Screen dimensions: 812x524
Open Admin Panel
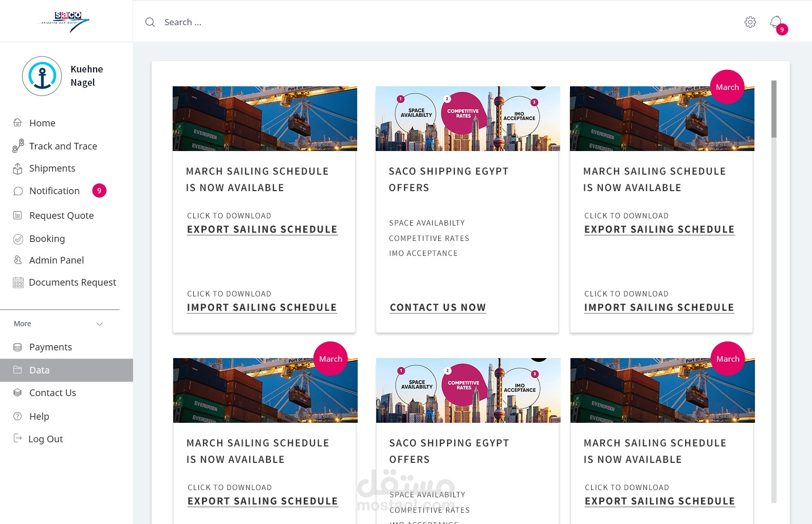pyautogui.click(x=57, y=260)
